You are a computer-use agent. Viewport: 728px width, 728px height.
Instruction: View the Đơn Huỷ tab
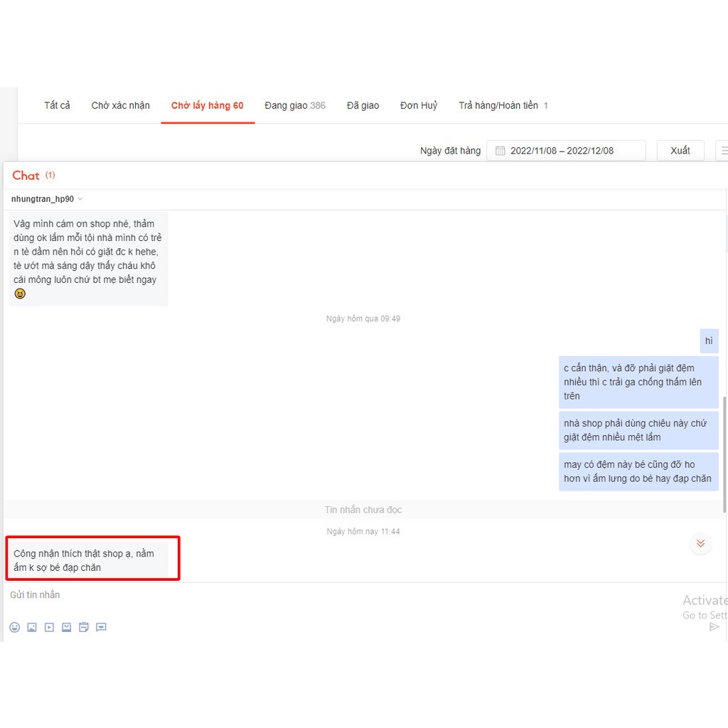pos(419,105)
